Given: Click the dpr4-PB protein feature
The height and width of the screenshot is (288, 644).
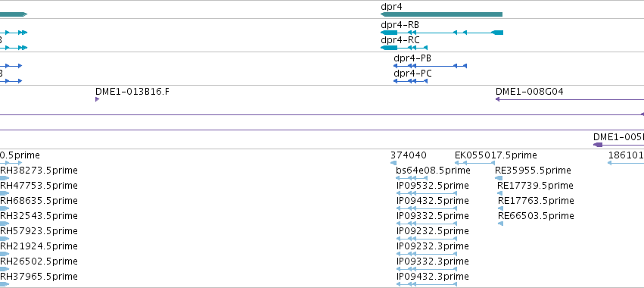Looking at the screenshot, I should point(431,66).
